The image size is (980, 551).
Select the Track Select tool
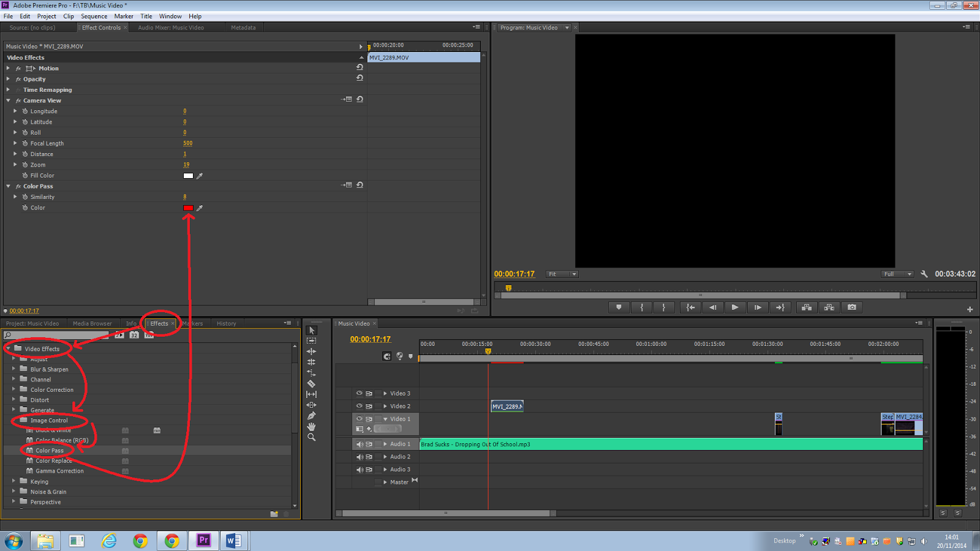312,340
